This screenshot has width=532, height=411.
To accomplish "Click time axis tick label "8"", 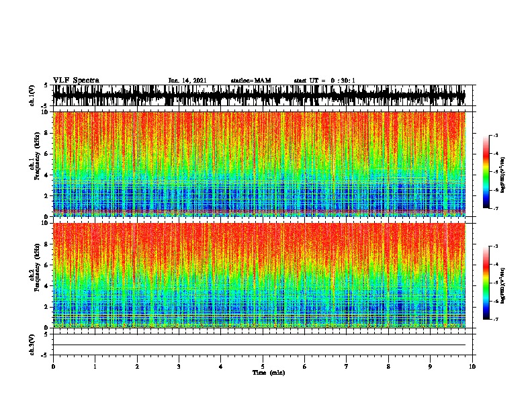I will 388,367.
